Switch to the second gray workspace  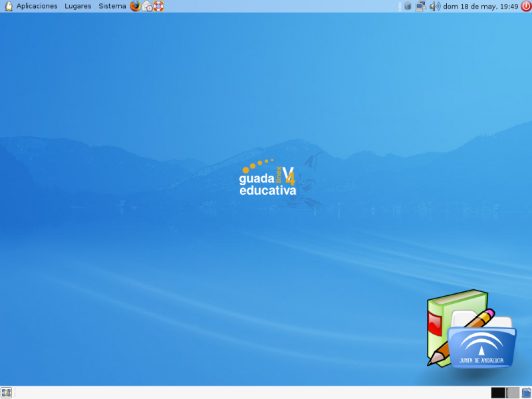click(512, 392)
